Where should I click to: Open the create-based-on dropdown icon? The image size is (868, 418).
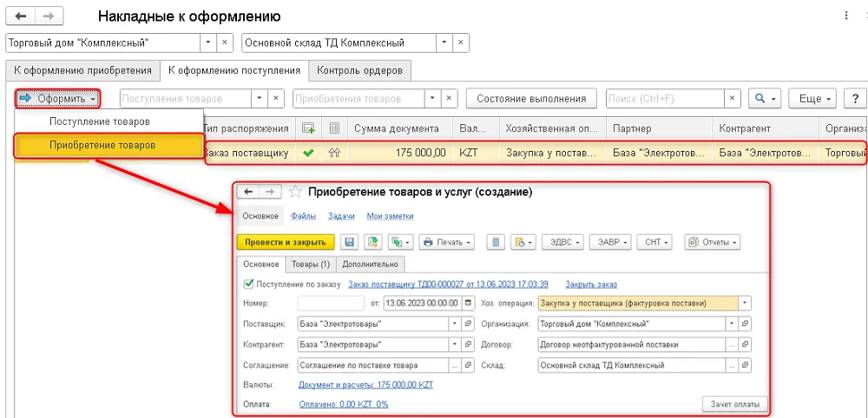pyautogui.click(x=401, y=242)
